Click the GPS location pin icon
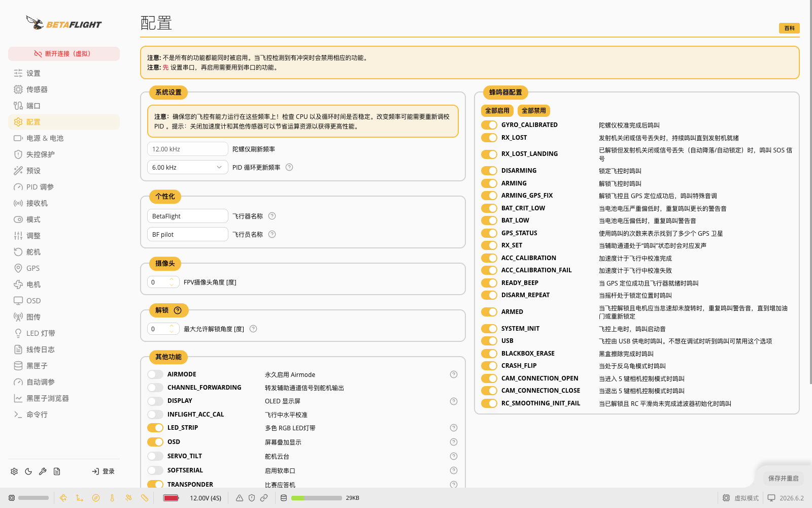The height and width of the screenshot is (508, 812). (18, 268)
